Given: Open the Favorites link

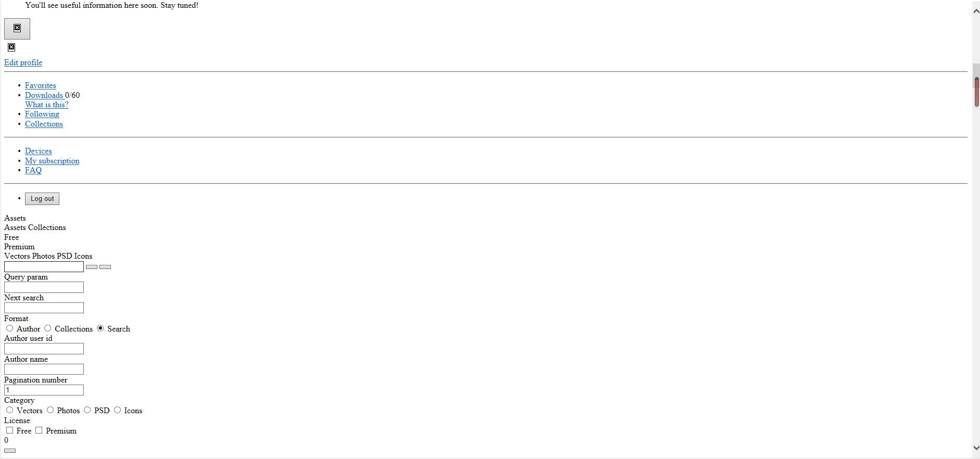Looking at the screenshot, I should (x=40, y=85).
